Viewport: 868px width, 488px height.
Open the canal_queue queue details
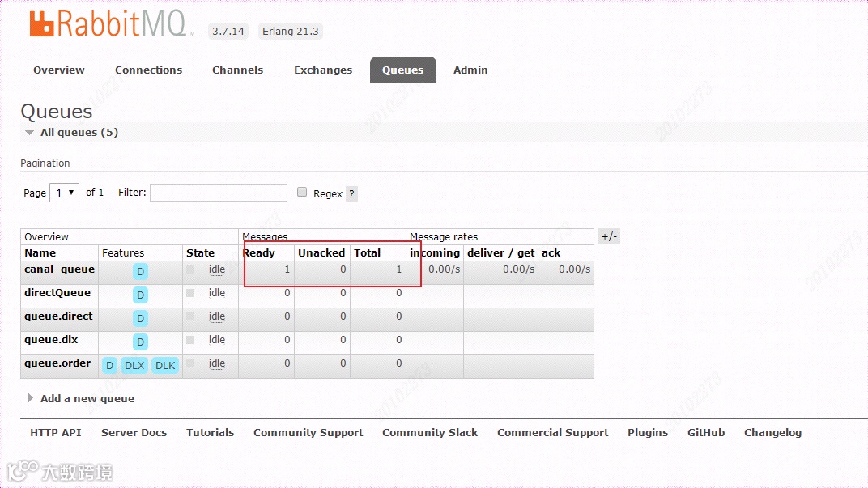pos(59,269)
